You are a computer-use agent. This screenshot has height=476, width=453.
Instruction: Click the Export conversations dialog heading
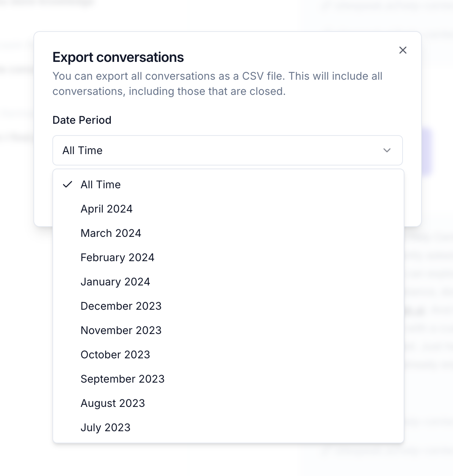(118, 57)
